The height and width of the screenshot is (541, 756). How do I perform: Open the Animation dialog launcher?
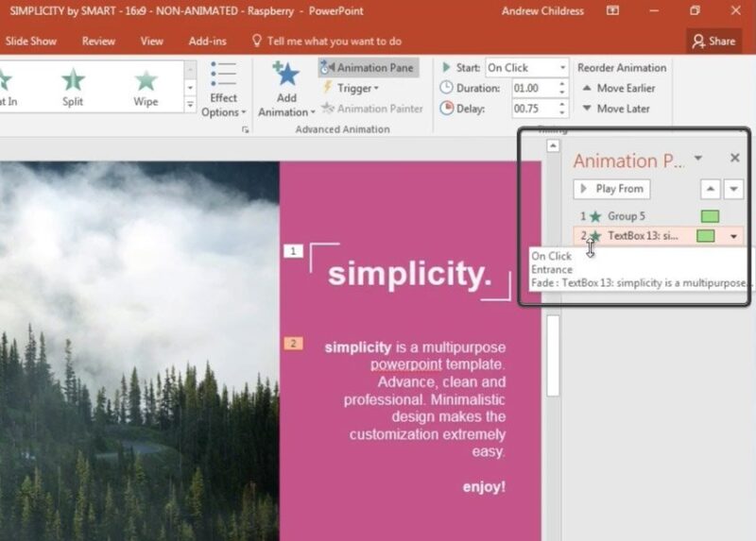pos(246,129)
